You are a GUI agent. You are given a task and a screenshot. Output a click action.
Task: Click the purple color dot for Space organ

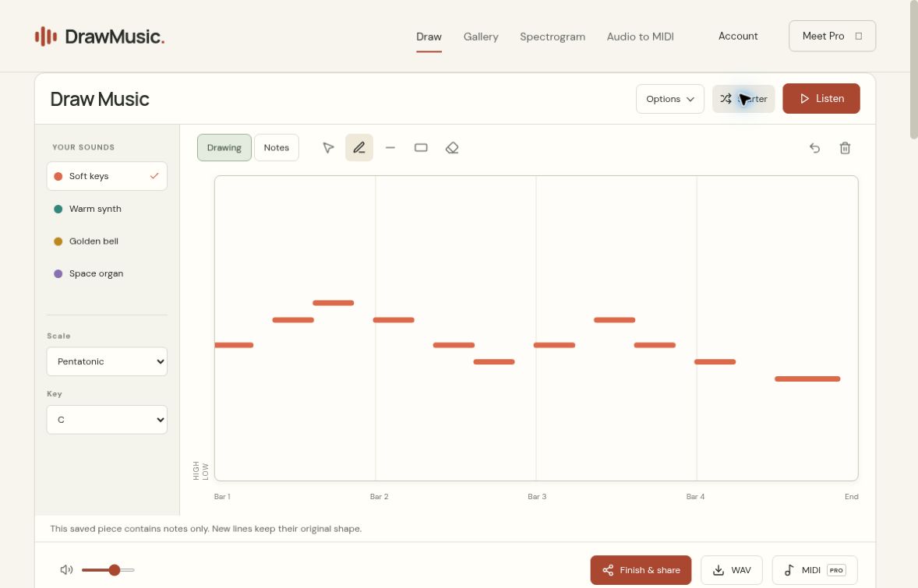58,273
